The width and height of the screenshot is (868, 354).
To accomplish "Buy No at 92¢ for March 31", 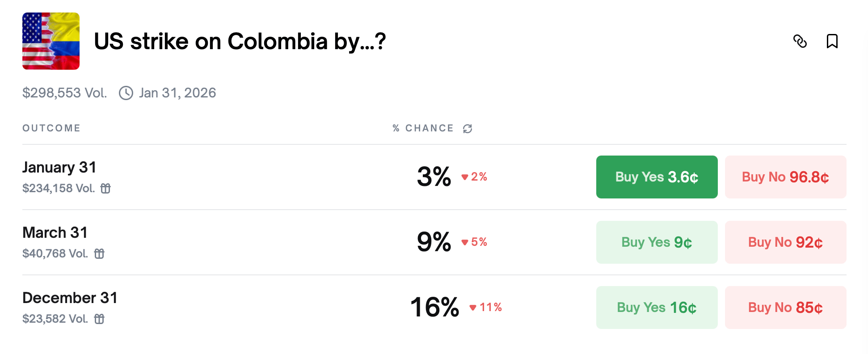I will click(785, 242).
